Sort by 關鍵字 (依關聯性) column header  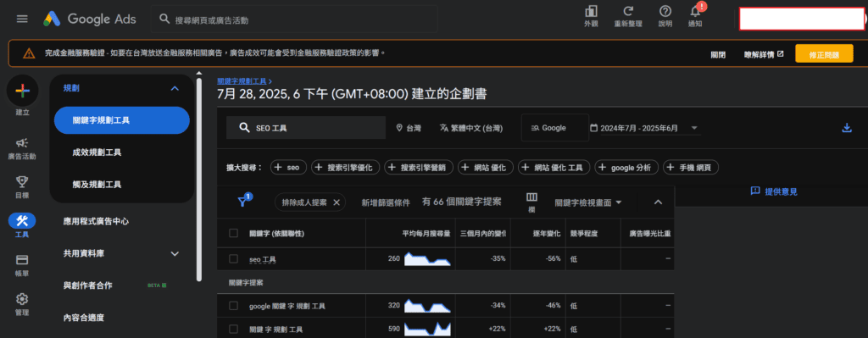[277, 234]
